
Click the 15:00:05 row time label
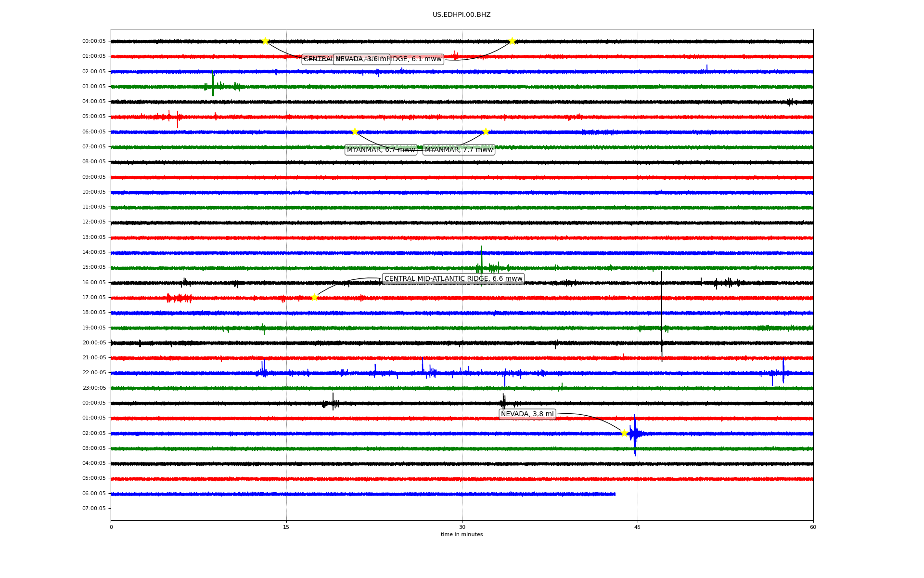tap(93, 267)
